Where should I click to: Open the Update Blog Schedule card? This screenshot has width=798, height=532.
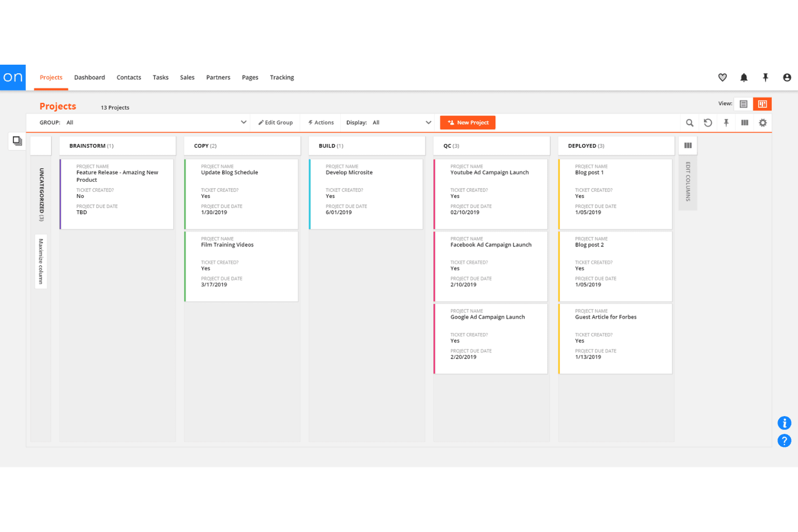241,194
